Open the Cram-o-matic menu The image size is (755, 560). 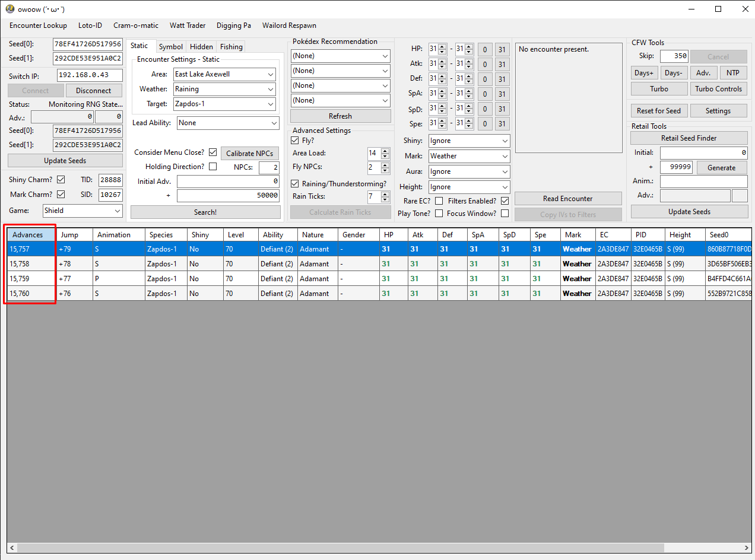[x=136, y=26]
